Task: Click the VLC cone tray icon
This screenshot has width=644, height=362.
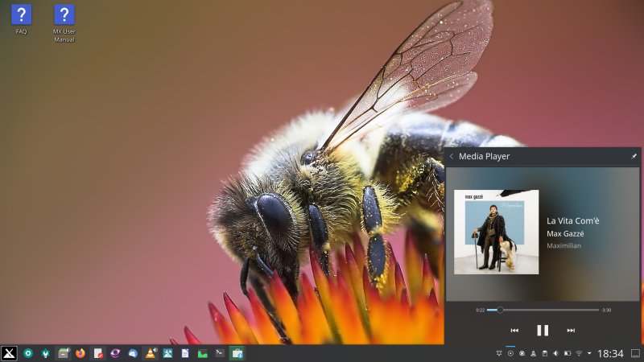Action: click(533, 353)
